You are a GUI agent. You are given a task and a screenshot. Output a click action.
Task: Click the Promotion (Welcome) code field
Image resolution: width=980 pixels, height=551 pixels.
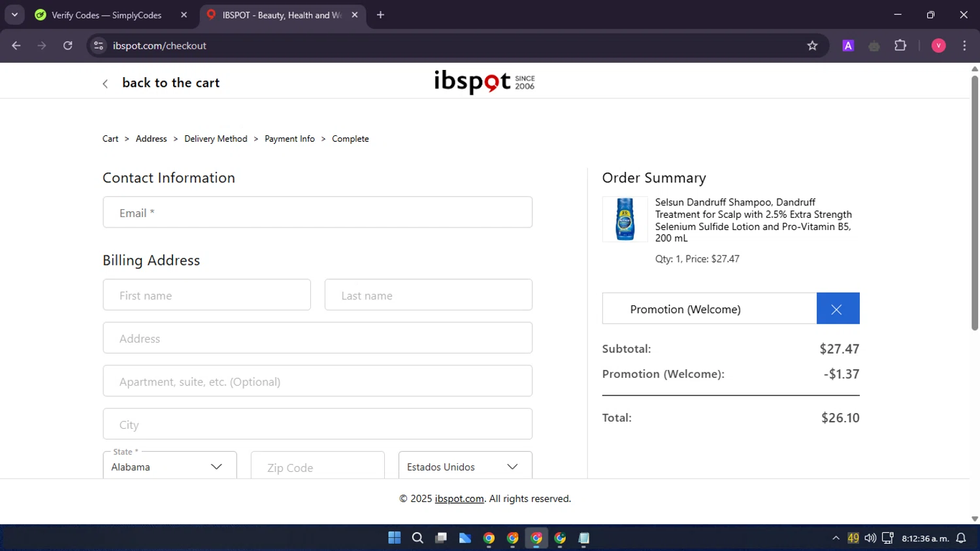[x=710, y=309]
